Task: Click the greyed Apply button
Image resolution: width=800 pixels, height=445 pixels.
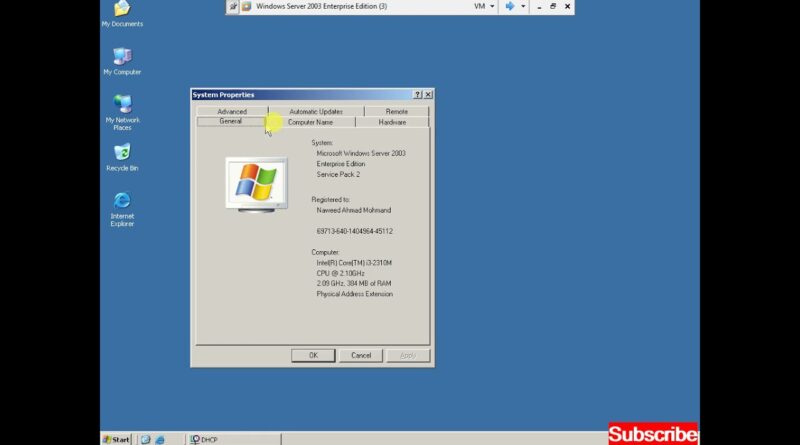Action: point(408,356)
